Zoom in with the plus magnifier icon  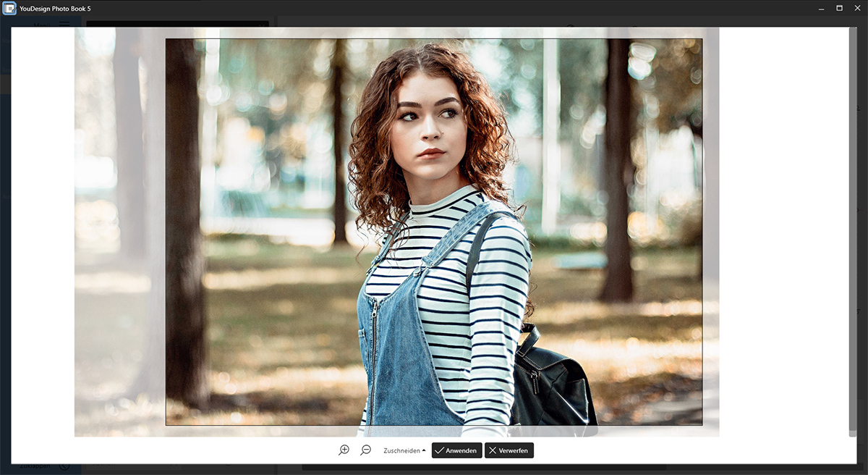click(344, 450)
